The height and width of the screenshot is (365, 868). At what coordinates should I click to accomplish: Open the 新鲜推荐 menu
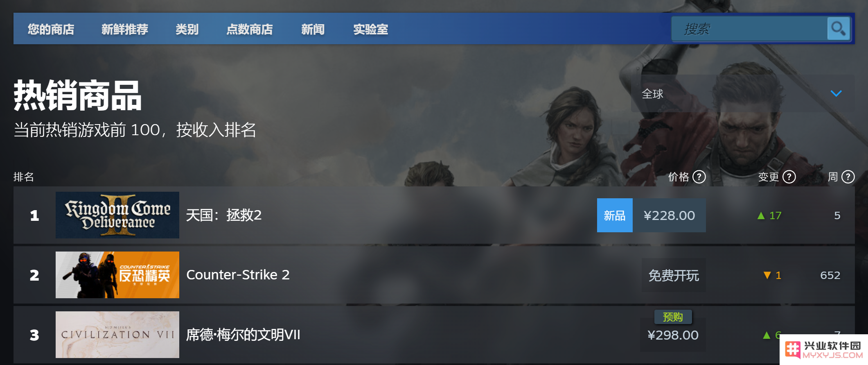click(x=125, y=29)
